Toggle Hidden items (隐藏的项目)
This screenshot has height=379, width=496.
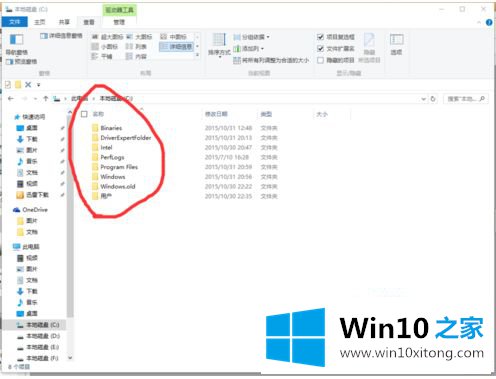320,60
